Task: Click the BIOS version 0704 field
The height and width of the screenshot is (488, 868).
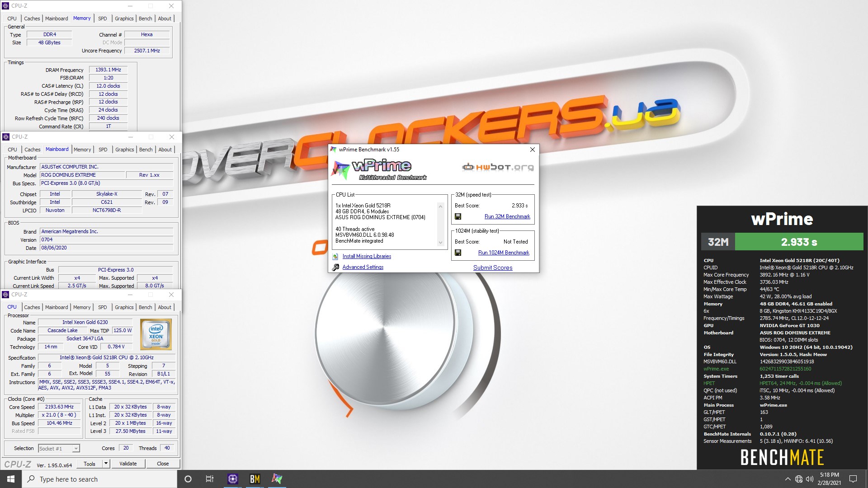Action: 106,239
